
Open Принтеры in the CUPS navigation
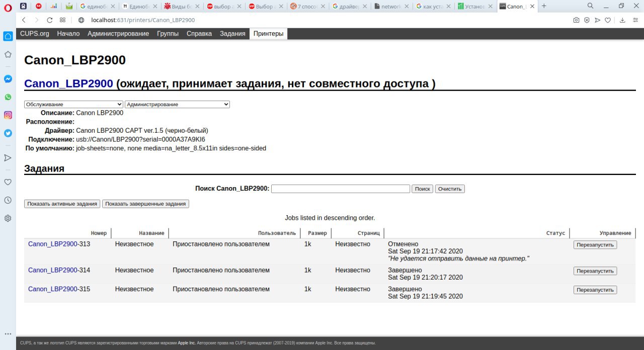tap(268, 34)
